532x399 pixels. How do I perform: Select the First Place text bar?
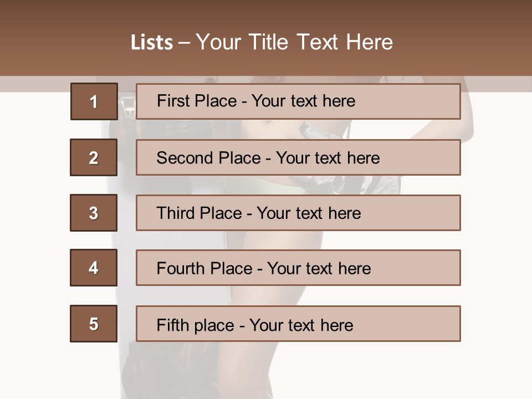click(298, 101)
